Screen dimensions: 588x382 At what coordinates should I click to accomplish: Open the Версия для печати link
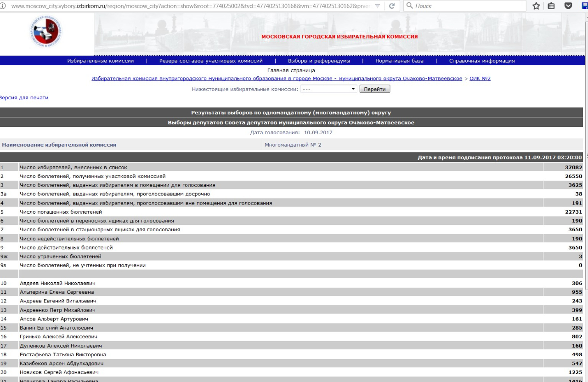23,97
